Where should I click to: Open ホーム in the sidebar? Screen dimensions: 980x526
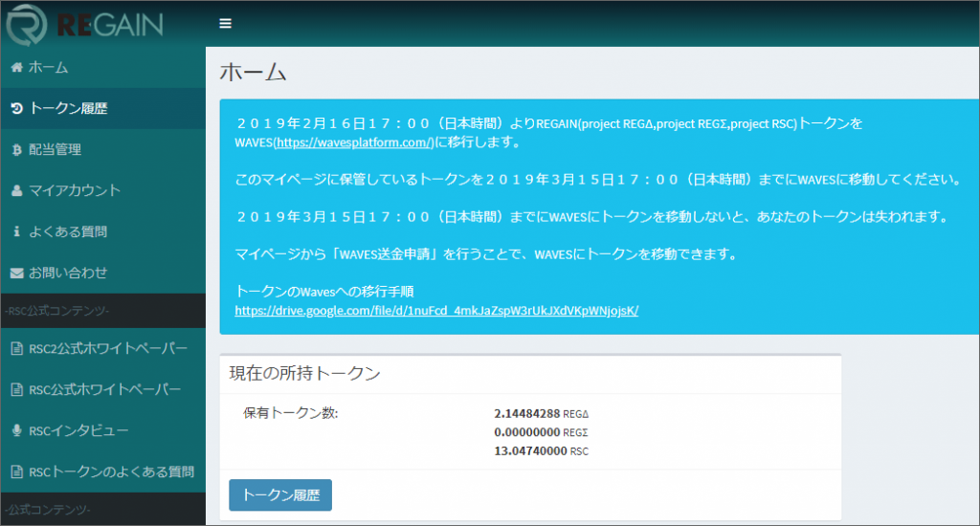point(103,68)
